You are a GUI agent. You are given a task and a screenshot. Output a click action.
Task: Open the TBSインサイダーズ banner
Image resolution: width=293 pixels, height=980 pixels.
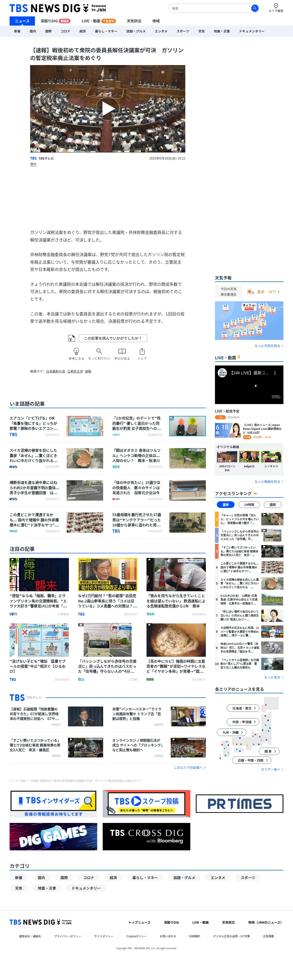click(x=53, y=804)
